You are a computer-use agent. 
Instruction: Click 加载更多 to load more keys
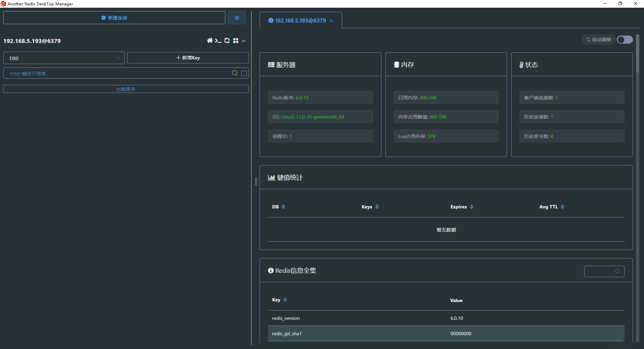pyautogui.click(x=126, y=89)
